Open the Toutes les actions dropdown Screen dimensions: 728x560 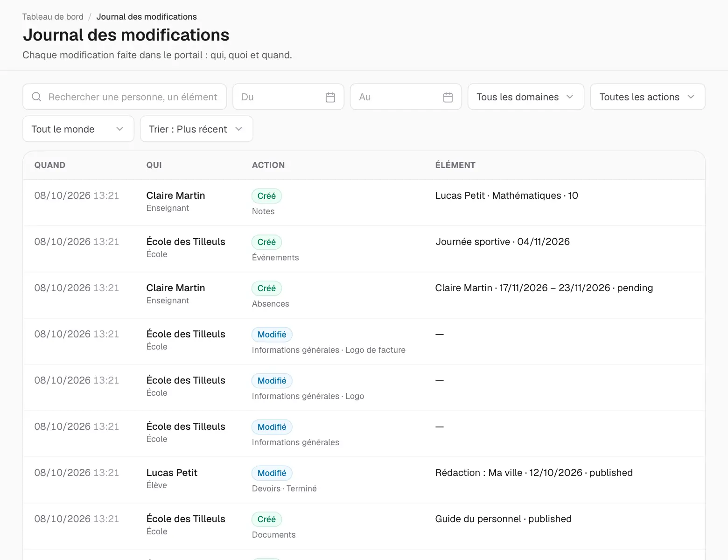[x=648, y=97]
